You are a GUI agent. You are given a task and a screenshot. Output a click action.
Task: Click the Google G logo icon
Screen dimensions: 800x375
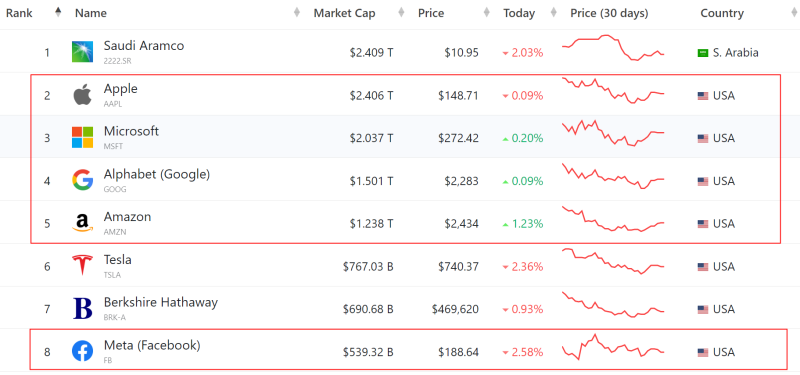[x=83, y=181]
